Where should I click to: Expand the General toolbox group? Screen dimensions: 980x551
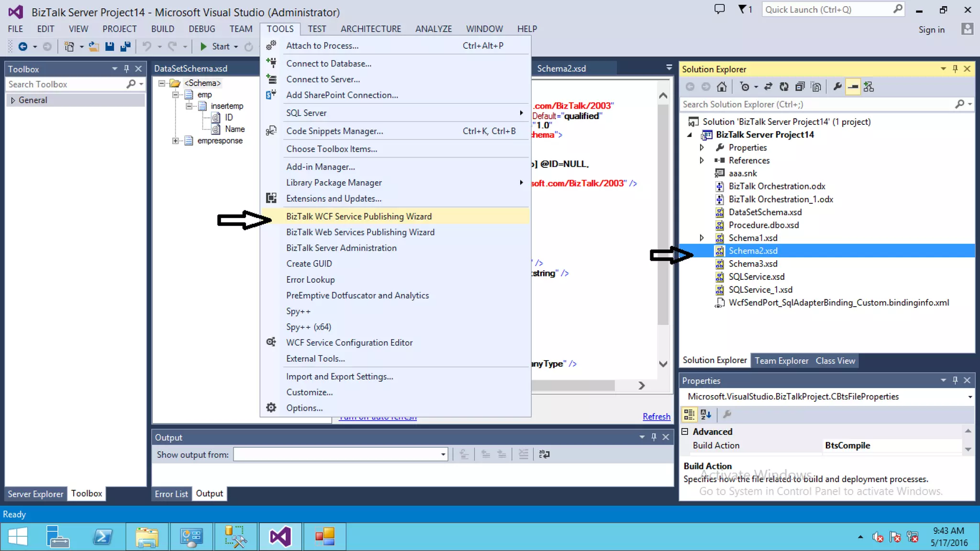(13, 100)
